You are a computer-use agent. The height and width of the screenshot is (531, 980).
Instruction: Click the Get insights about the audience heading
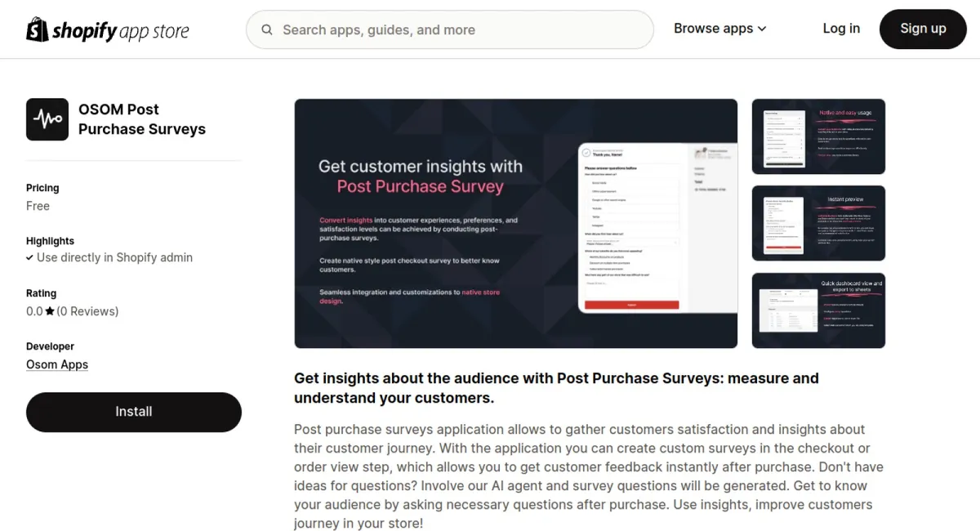coord(556,388)
